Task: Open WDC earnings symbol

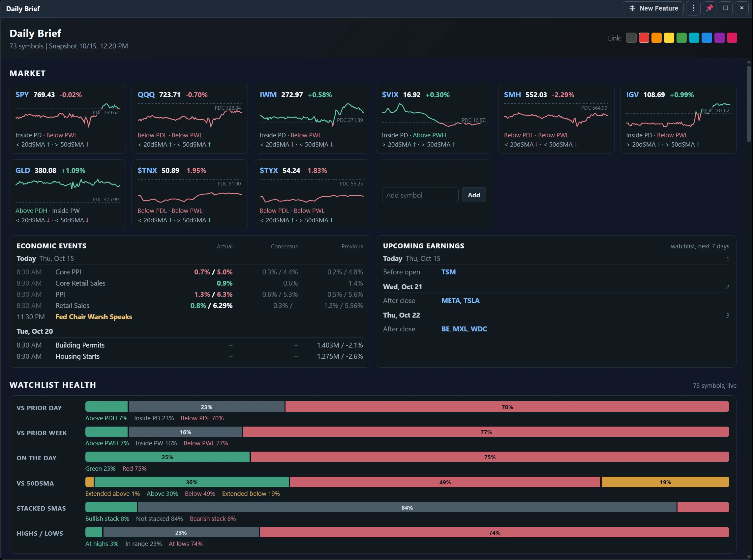Action: coord(479,329)
